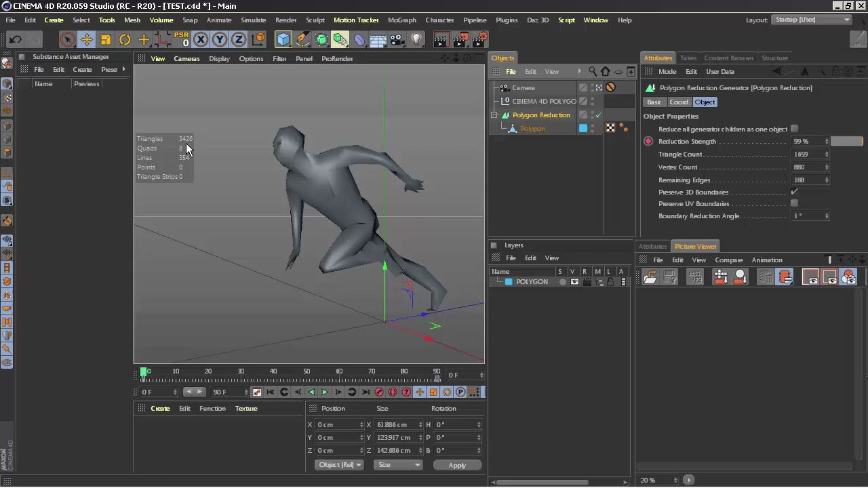This screenshot has width=868, height=488.
Task: Open the MoGraph menu
Action: pos(402,20)
